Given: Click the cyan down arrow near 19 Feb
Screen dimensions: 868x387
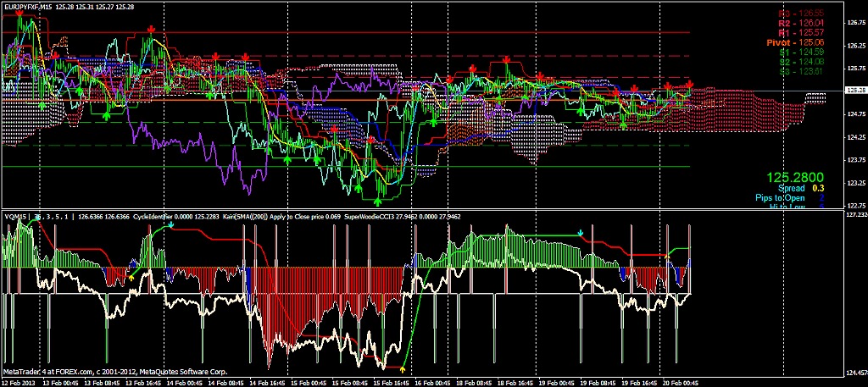Looking at the screenshot, I should (x=580, y=232).
